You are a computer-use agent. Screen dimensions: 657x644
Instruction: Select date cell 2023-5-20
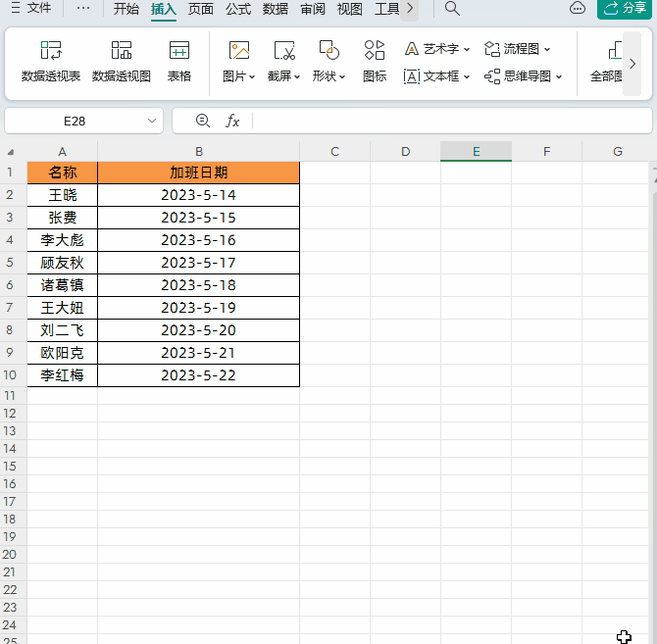[199, 330]
